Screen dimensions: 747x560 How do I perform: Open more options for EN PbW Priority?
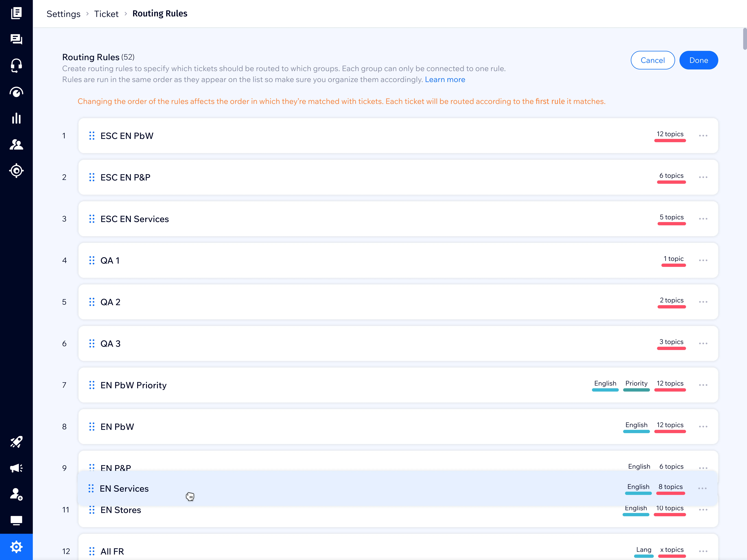(x=703, y=385)
